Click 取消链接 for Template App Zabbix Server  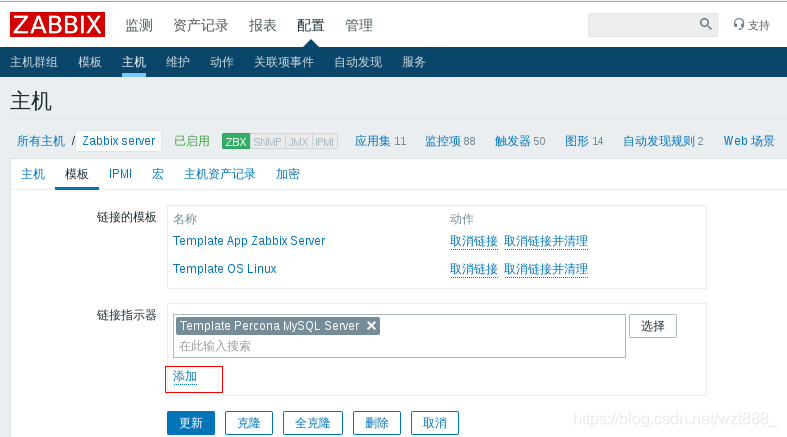[474, 241]
